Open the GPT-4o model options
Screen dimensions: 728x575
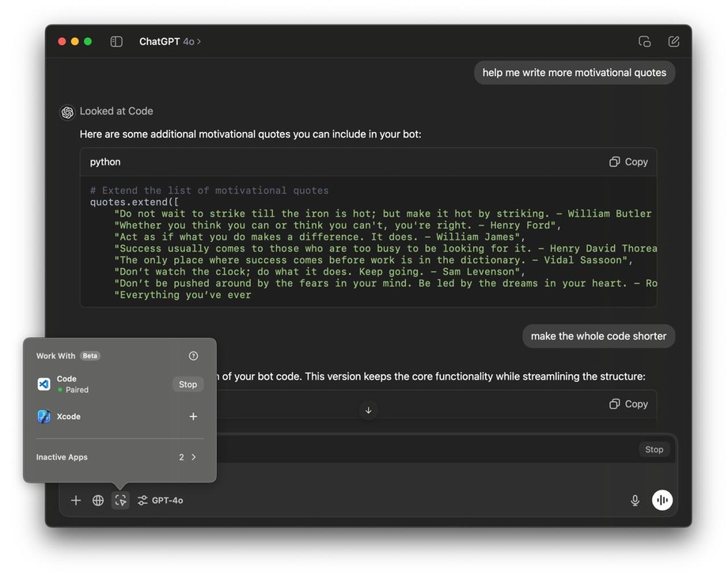click(x=160, y=501)
